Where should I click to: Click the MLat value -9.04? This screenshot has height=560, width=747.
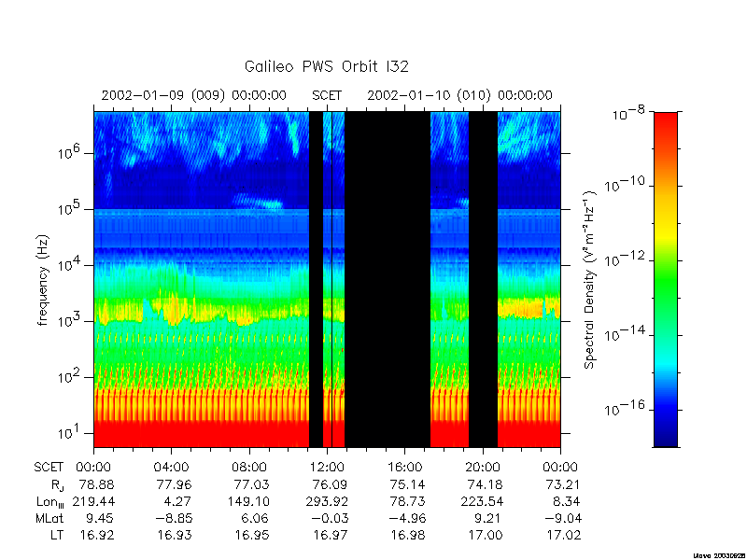(x=561, y=518)
